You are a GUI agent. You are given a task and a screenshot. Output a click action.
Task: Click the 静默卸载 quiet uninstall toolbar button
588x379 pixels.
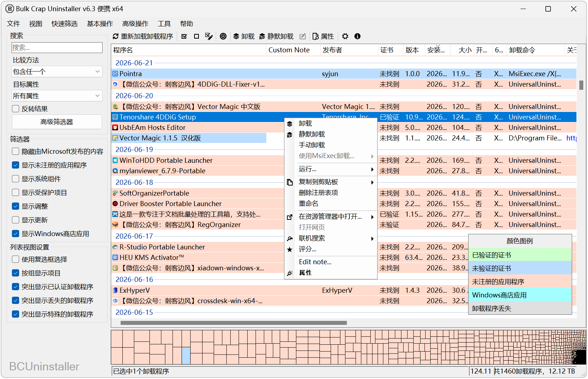coord(276,36)
